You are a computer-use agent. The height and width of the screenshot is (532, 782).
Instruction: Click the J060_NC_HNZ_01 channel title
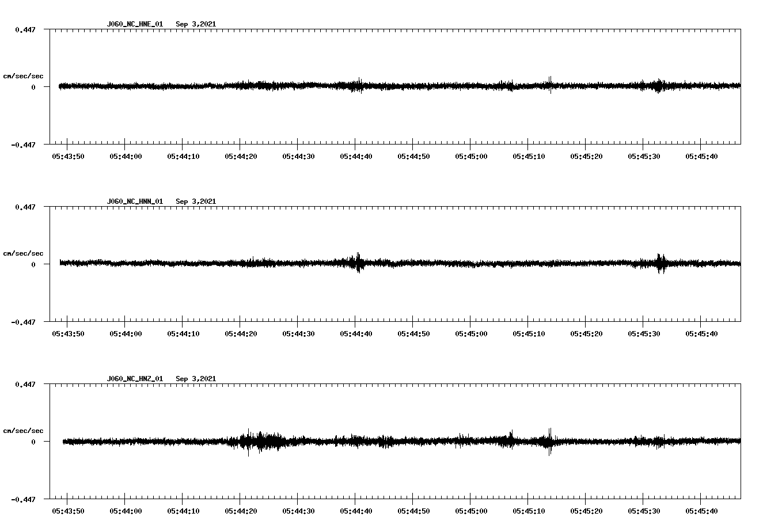coord(135,379)
